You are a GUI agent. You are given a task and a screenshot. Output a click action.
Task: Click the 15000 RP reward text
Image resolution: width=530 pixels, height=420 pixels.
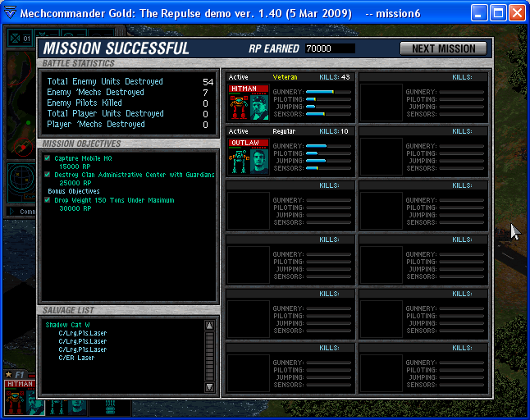[x=75, y=167]
